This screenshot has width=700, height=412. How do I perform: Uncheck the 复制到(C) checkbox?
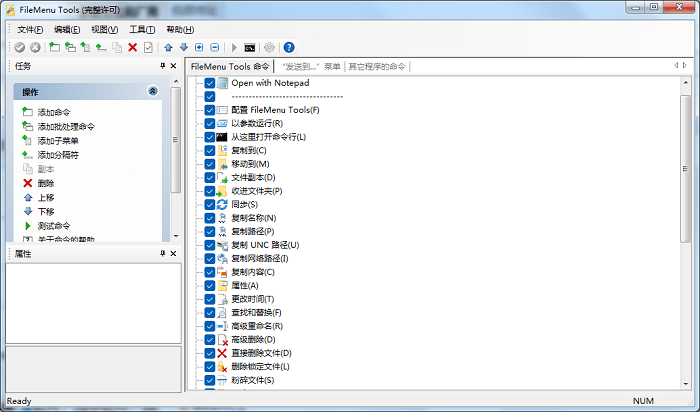(x=210, y=150)
